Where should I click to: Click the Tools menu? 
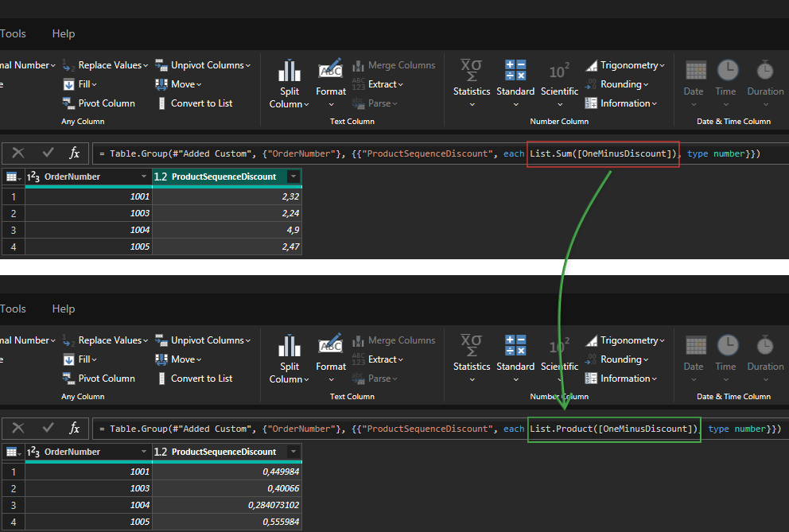13,33
